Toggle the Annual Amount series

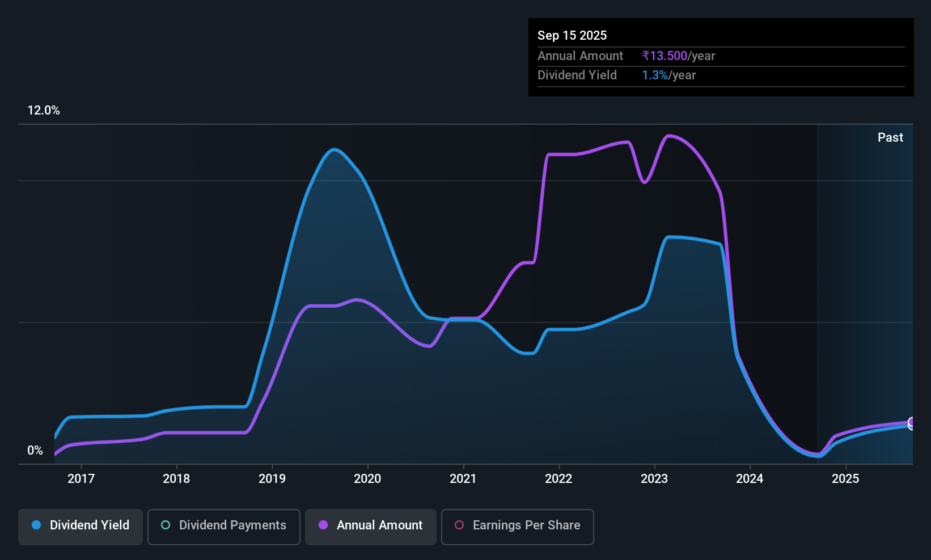click(x=371, y=527)
